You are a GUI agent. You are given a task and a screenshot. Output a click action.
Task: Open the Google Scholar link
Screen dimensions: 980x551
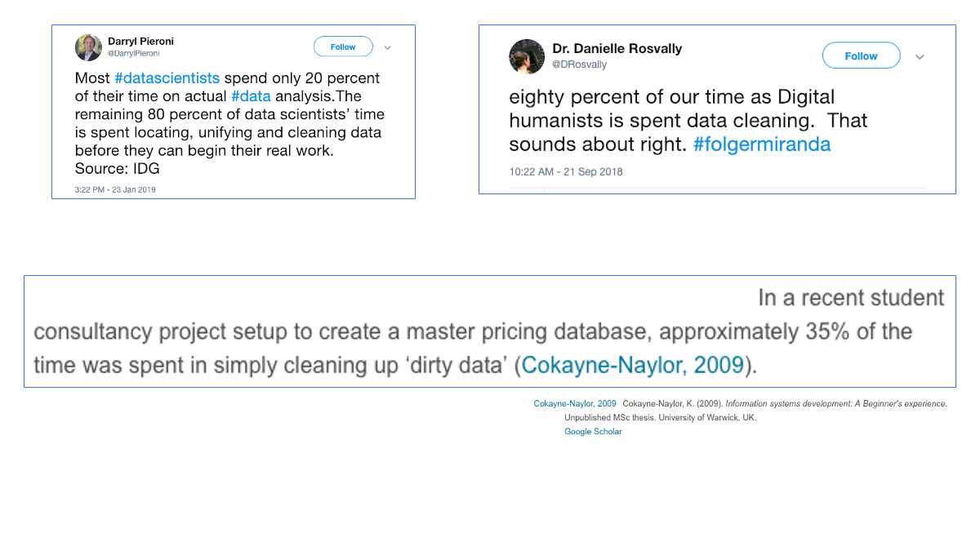tap(593, 432)
